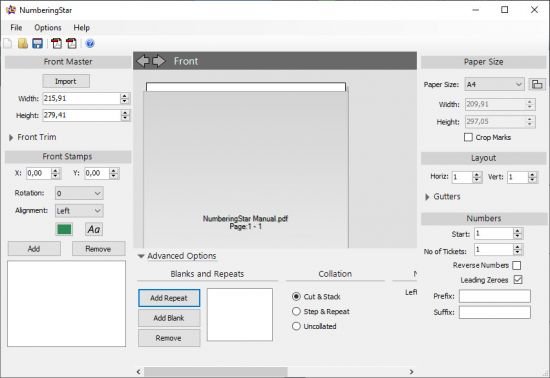Click the Front Master Height field 279,41

(x=82, y=115)
